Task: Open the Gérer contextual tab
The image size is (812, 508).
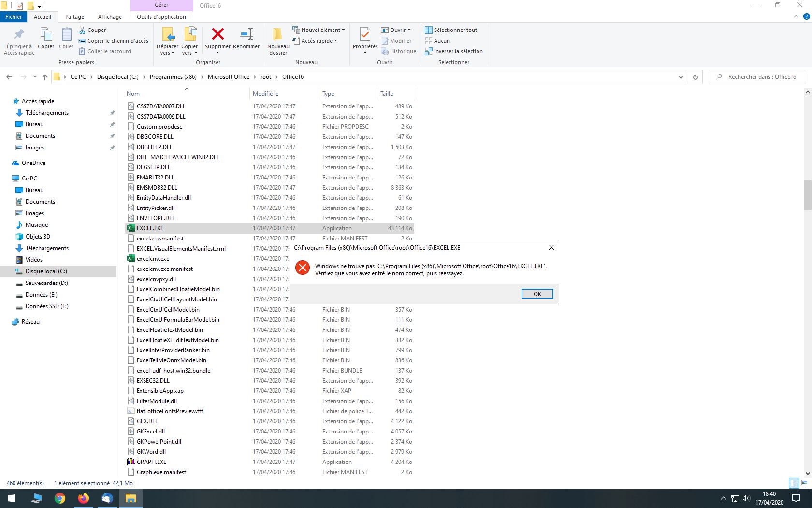Action: tap(161, 5)
